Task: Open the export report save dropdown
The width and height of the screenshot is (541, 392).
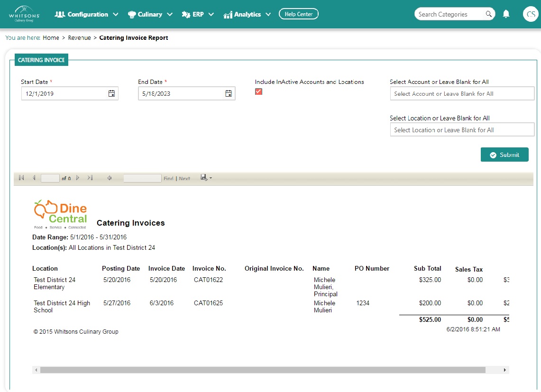Action: [206, 178]
